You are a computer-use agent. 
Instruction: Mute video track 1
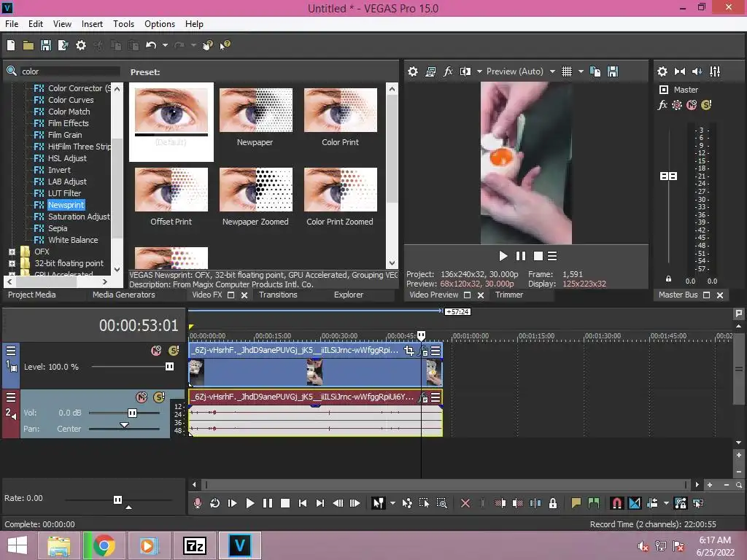pyautogui.click(x=156, y=351)
